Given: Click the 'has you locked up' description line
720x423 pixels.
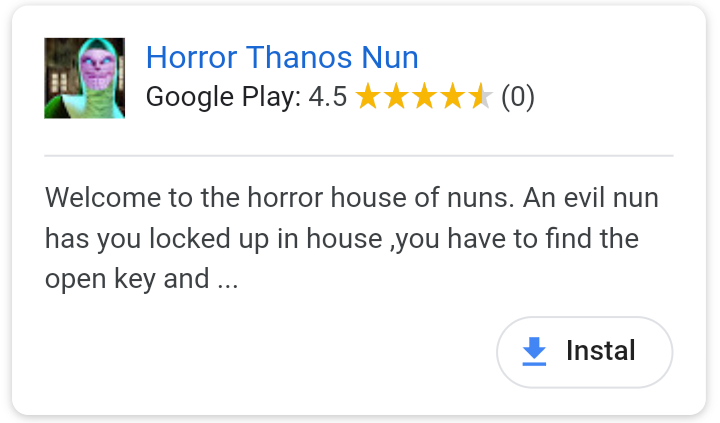Looking at the screenshot, I should point(342,239).
